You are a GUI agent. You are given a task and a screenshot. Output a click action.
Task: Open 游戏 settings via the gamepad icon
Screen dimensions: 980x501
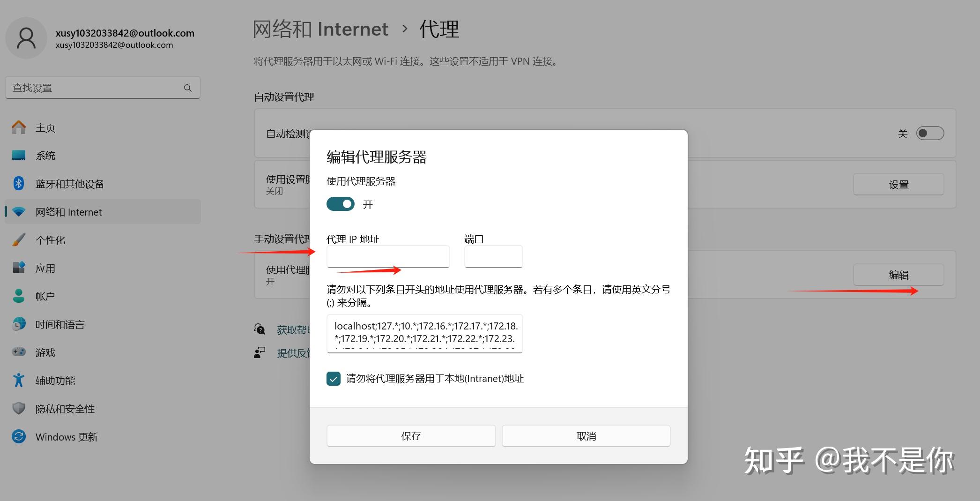18,352
